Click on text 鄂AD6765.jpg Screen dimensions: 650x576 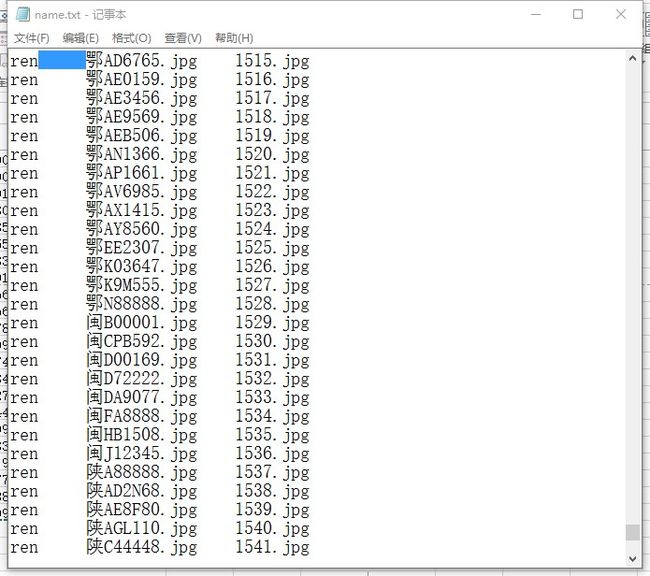(142, 61)
